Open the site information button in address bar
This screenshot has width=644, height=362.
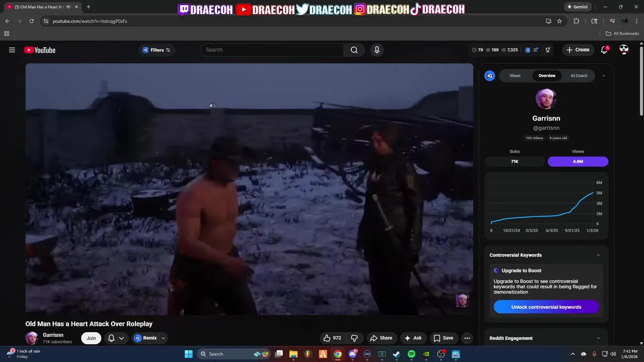45,21
